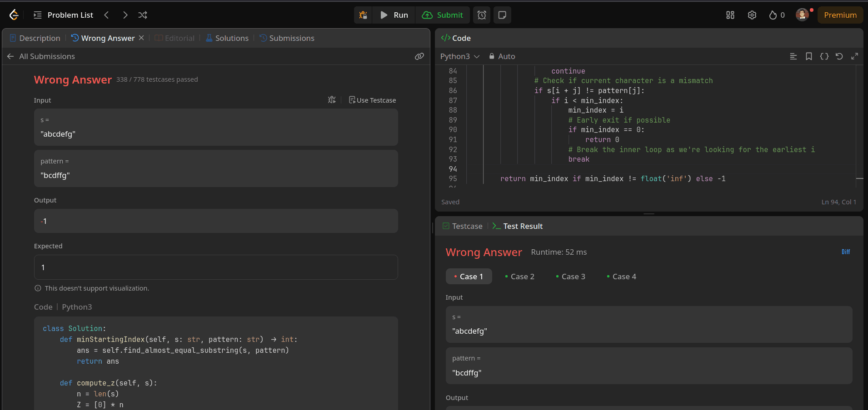Image resolution: width=868 pixels, height=410 pixels.
Task: Switch to the Test Result tab
Action: click(518, 226)
